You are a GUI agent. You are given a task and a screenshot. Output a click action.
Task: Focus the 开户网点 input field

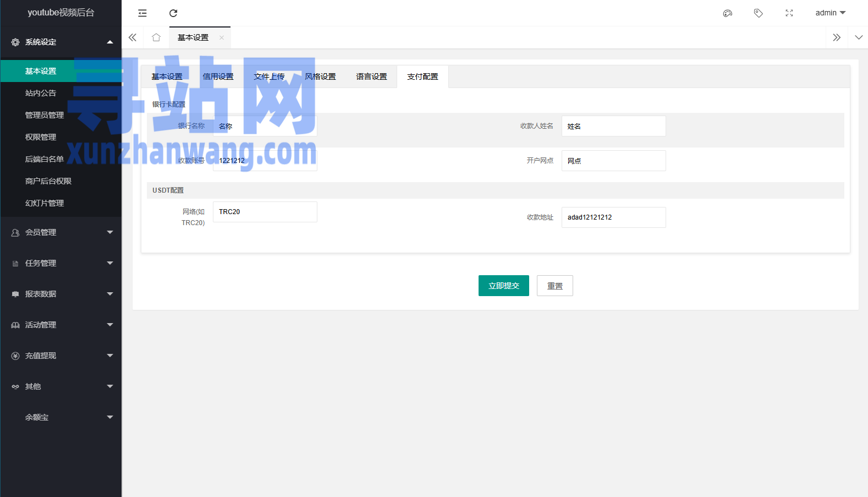click(614, 161)
